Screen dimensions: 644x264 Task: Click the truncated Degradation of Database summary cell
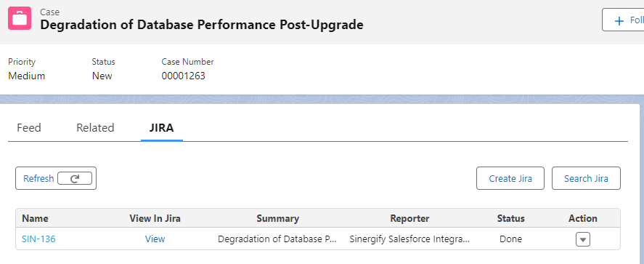(x=277, y=239)
